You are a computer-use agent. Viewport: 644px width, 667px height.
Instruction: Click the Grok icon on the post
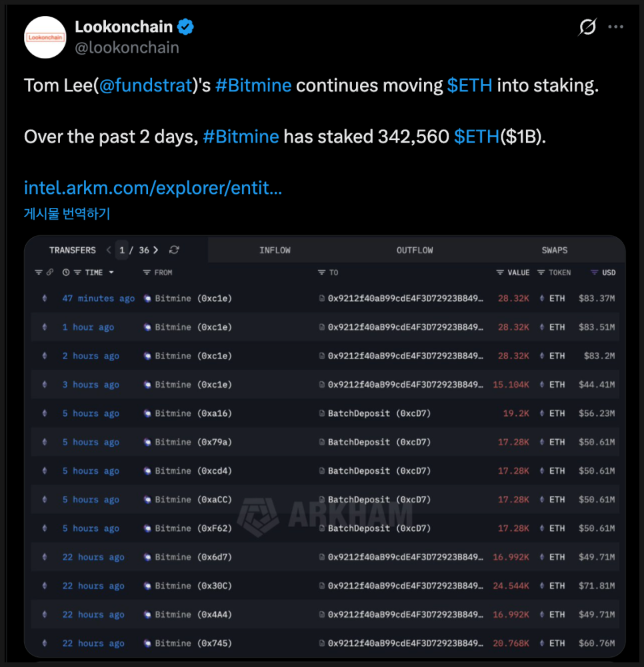(x=587, y=27)
